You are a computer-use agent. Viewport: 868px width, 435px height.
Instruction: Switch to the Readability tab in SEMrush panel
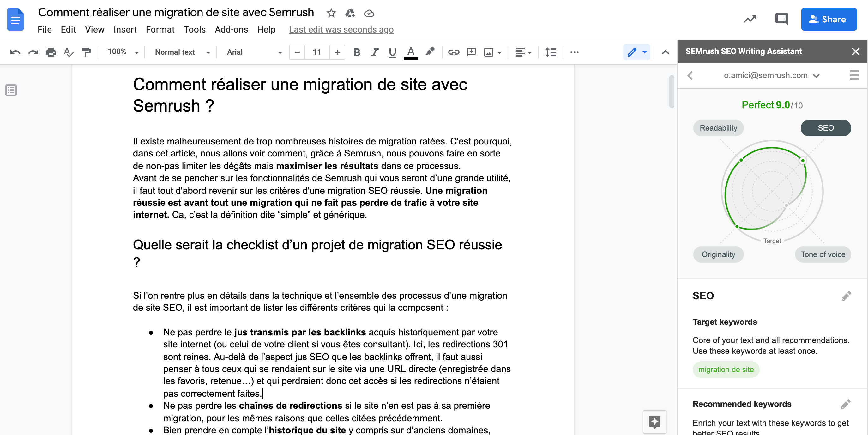(718, 128)
